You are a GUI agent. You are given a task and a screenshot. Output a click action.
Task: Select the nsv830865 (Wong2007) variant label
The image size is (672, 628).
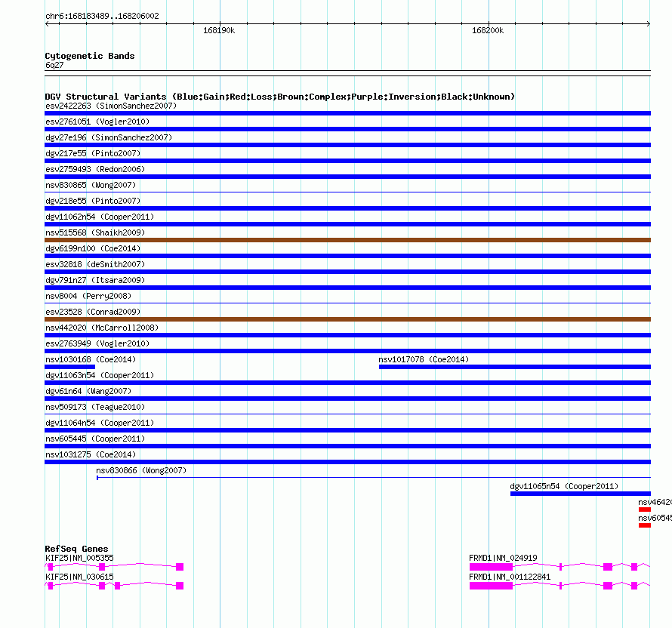(x=91, y=185)
